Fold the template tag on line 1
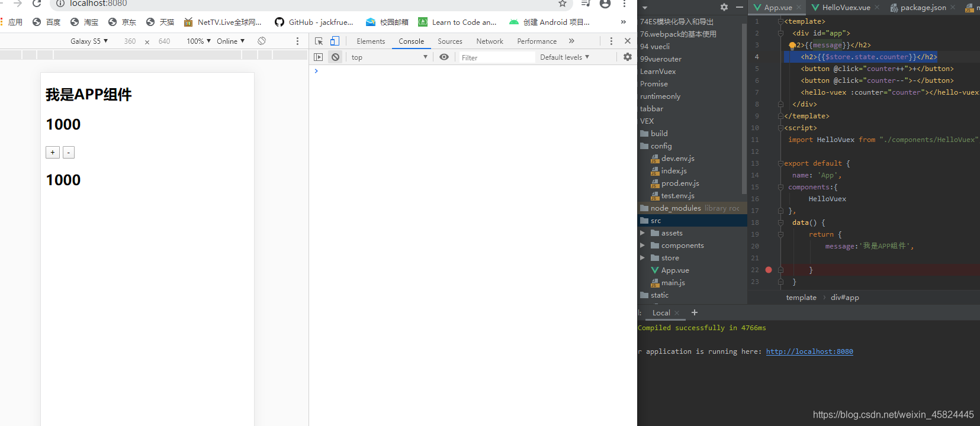The image size is (980, 426). point(780,21)
